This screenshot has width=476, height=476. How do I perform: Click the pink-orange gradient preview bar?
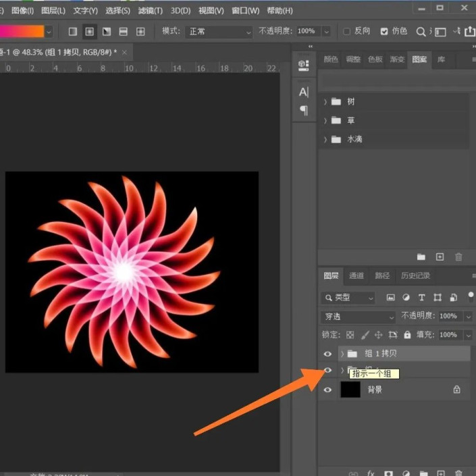(22, 32)
